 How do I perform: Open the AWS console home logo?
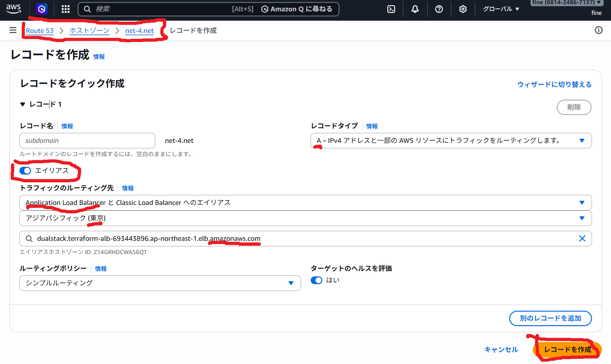pos(14,9)
